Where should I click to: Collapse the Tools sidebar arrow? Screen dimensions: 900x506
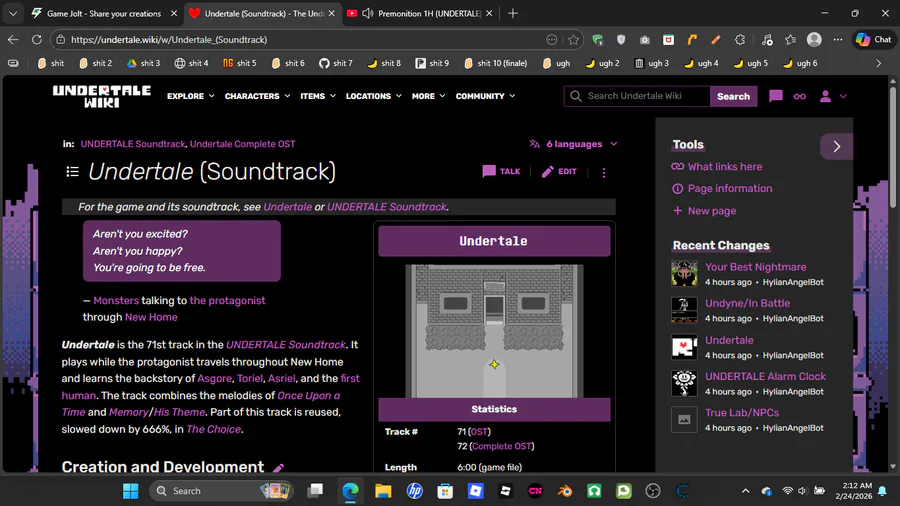point(836,146)
